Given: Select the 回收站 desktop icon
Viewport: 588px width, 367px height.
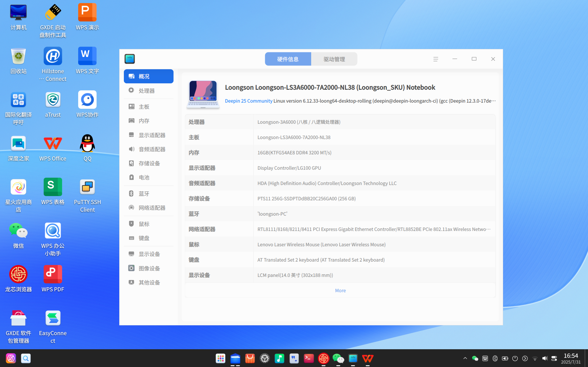Looking at the screenshot, I should (x=18, y=60).
